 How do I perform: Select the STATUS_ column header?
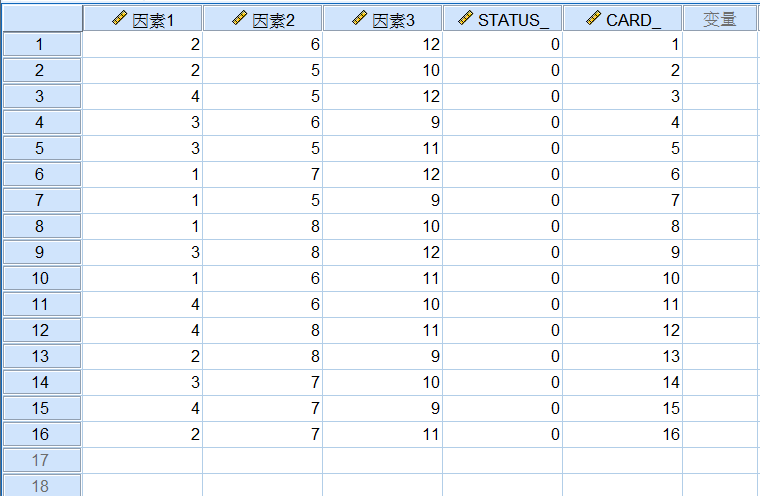pos(503,19)
